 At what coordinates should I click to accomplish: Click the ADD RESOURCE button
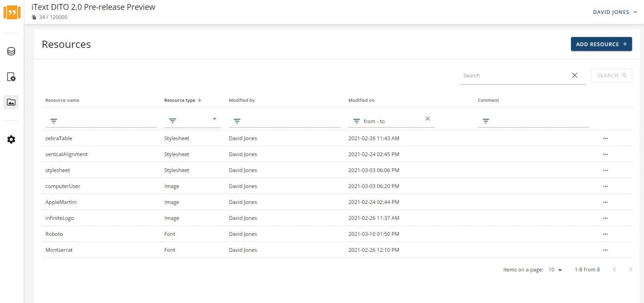tap(601, 44)
